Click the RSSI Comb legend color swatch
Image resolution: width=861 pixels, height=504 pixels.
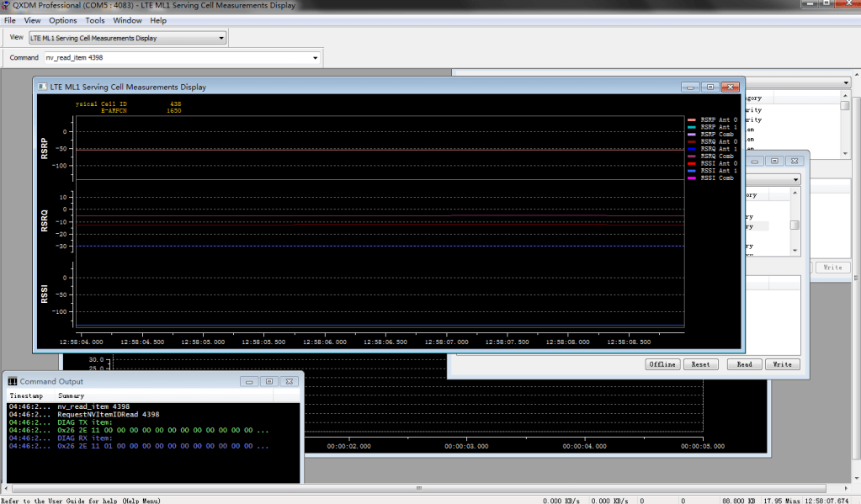click(693, 178)
